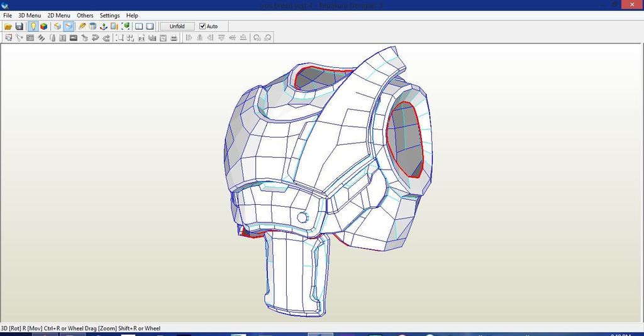
Task: Click the anchor icon in toolbar
Action: click(x=104, y=26)
